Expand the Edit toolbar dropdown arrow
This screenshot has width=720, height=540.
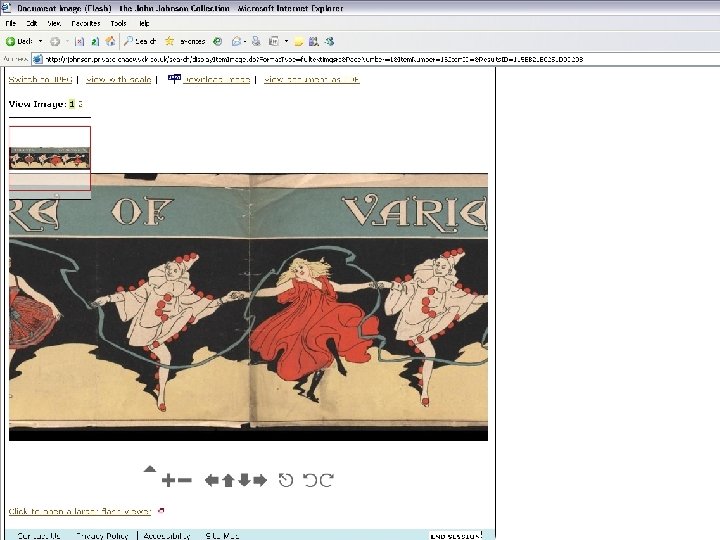[286, 42]
